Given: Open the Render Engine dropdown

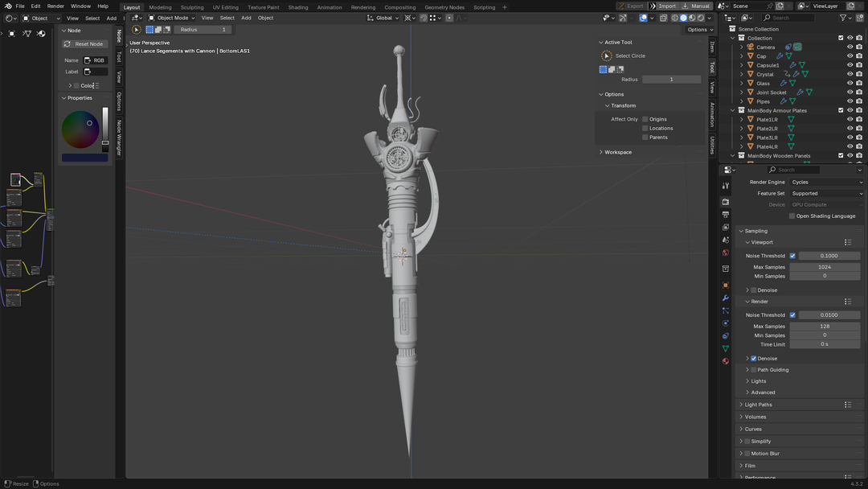Looking at the screenshot, I should click(826, 182).
